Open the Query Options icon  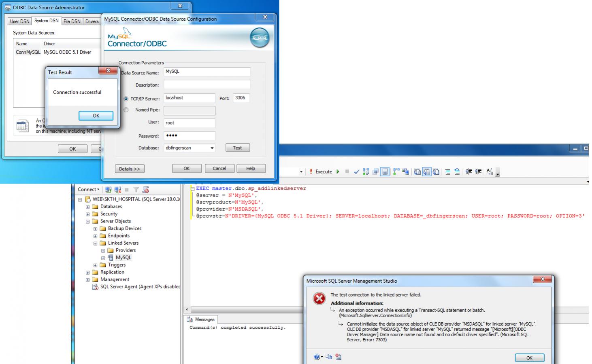[375, 172]
